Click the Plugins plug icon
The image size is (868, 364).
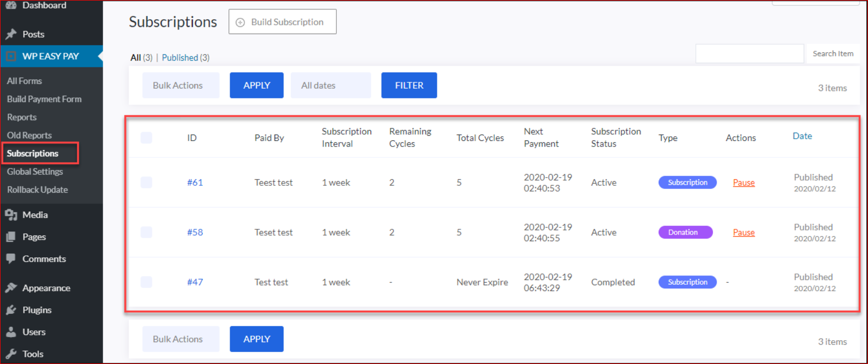click(x=11, y=310)
